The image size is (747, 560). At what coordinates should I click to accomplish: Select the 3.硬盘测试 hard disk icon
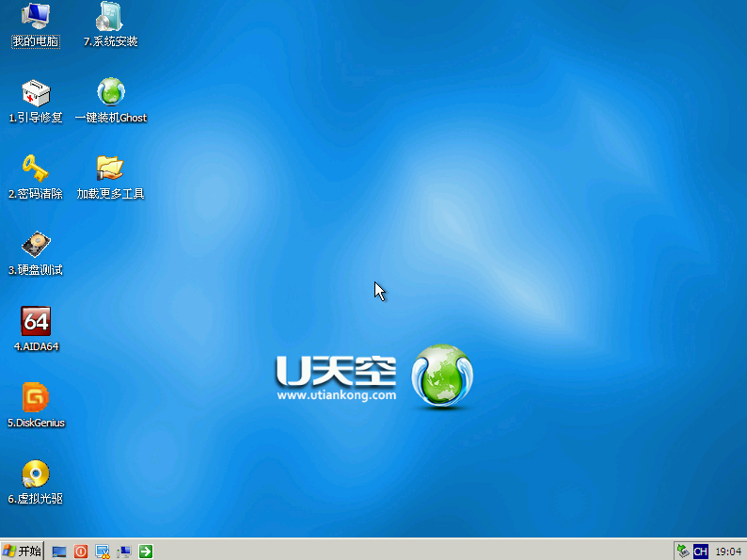[36, 245]
